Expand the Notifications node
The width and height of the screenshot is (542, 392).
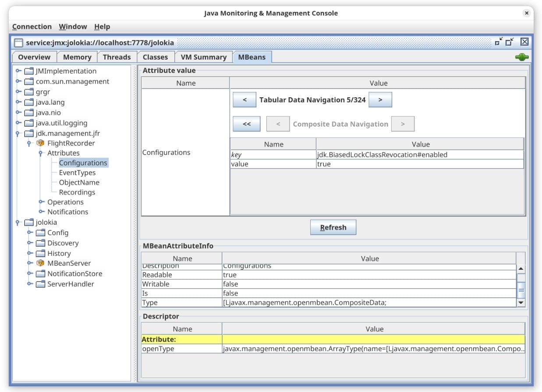pos(42,212)
